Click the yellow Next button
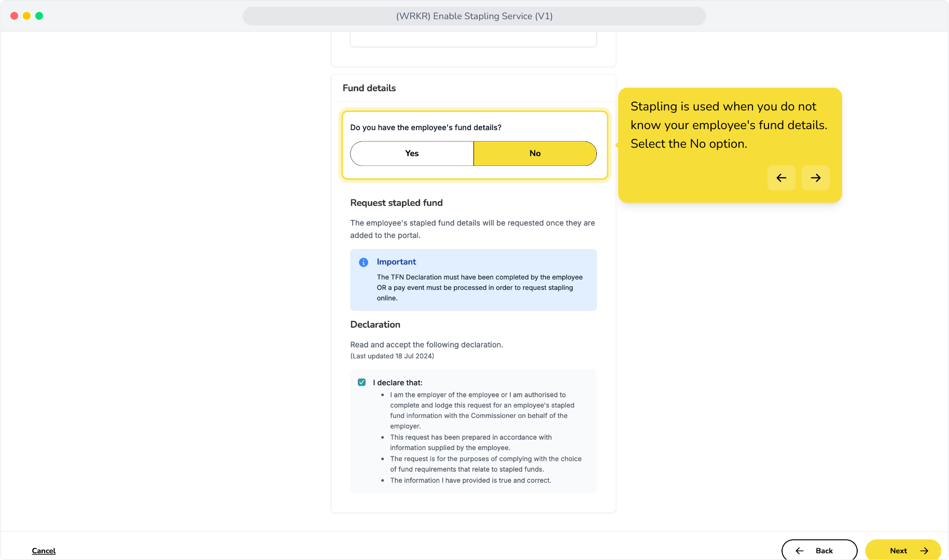 point(903,550)
